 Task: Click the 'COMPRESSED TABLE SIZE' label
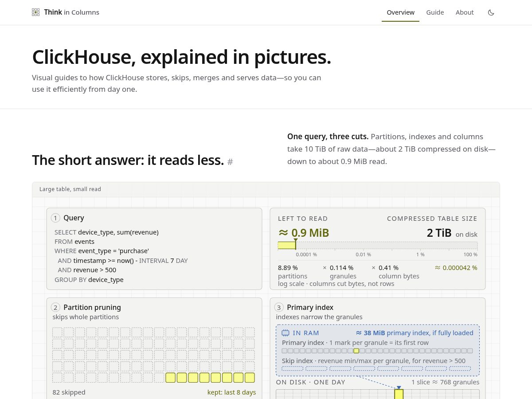coord(432,219)
